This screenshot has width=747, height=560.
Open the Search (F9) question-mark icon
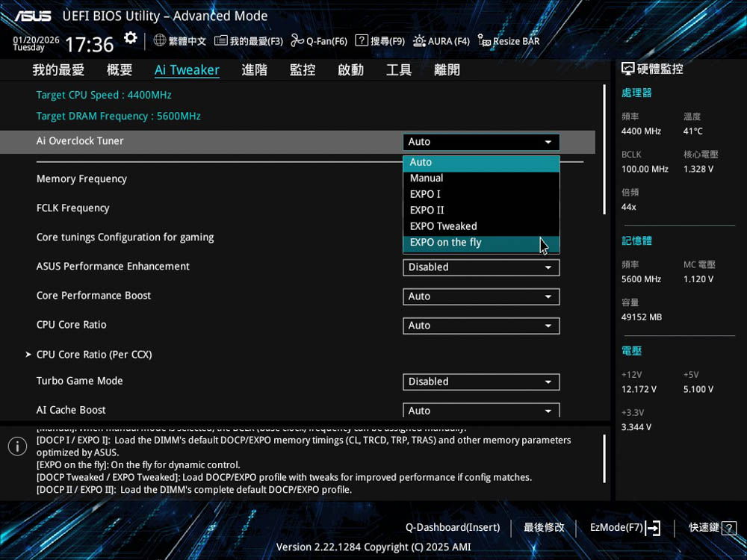click(362, 41)
